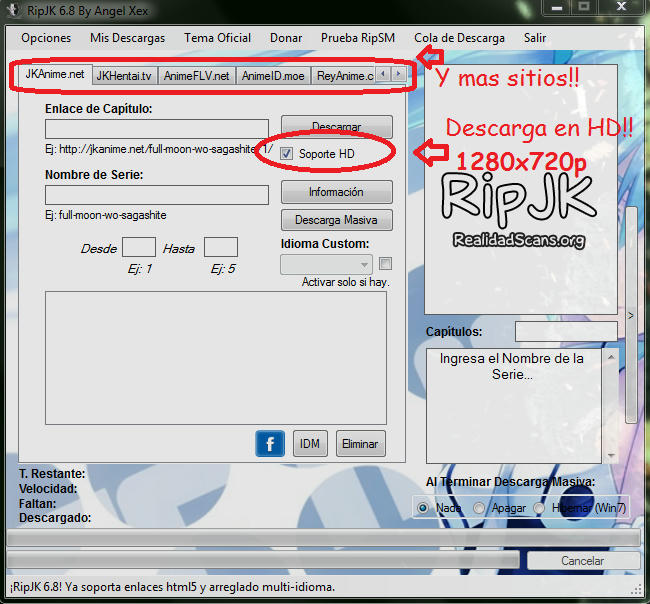Focus the Nombre de Serie input field
The image size is (650, 604).
tap(157, 195)
